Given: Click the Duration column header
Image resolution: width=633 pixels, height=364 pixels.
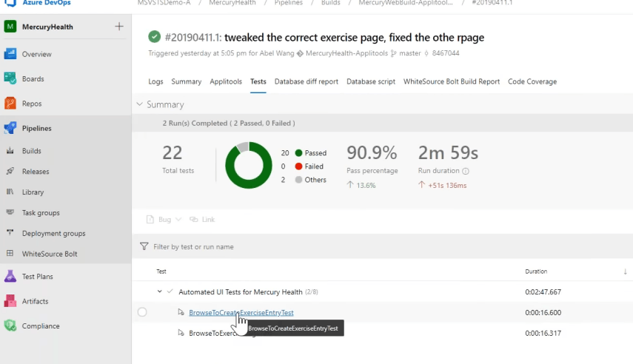Looking at the screenshot, I should 536,272.
